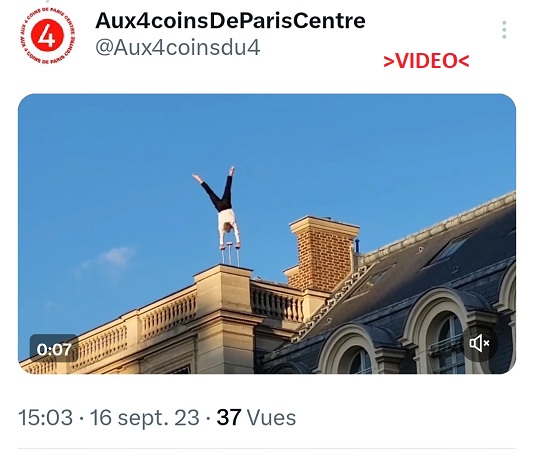
Task: Click the brick chimney in the video
Action: pyautogui.click(x=323, y=254)
